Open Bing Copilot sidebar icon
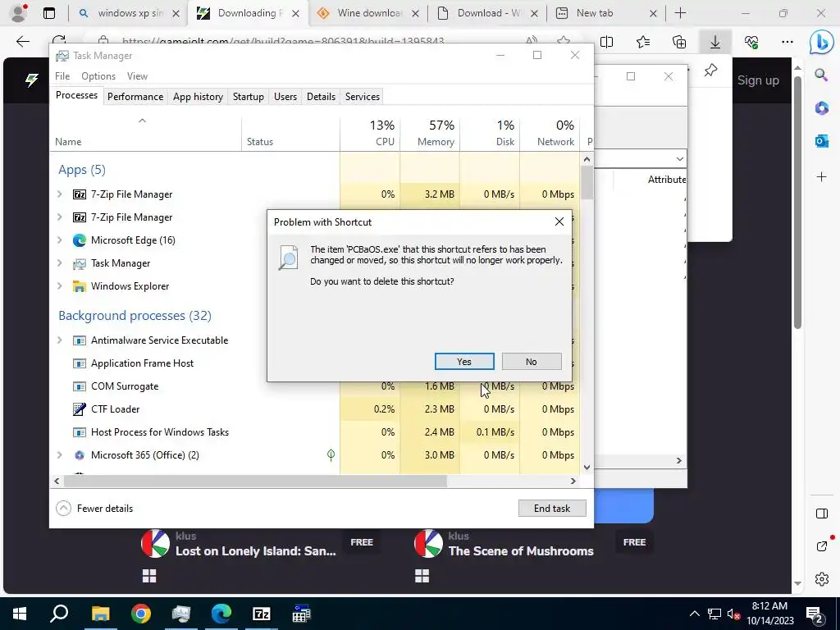Screen dimensions: 840x630 [821, 43]
